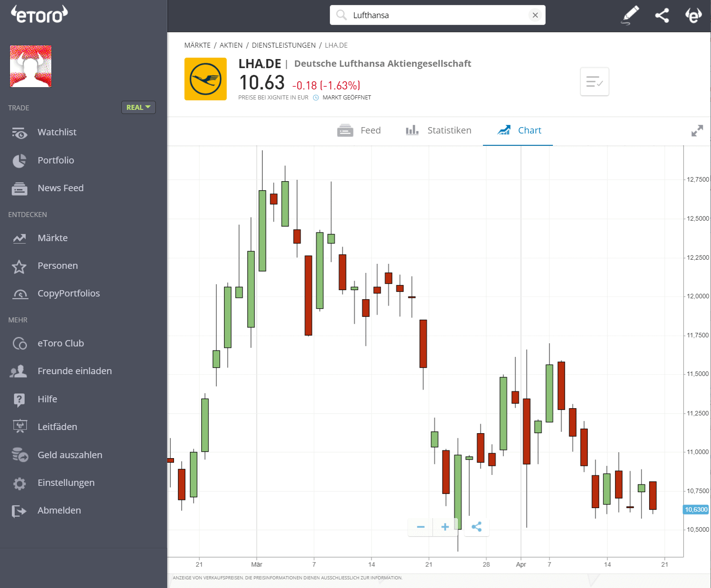This screenshot has width=711, height=588.
Task: Click the market hours clock icon
Action: [316, 98]
